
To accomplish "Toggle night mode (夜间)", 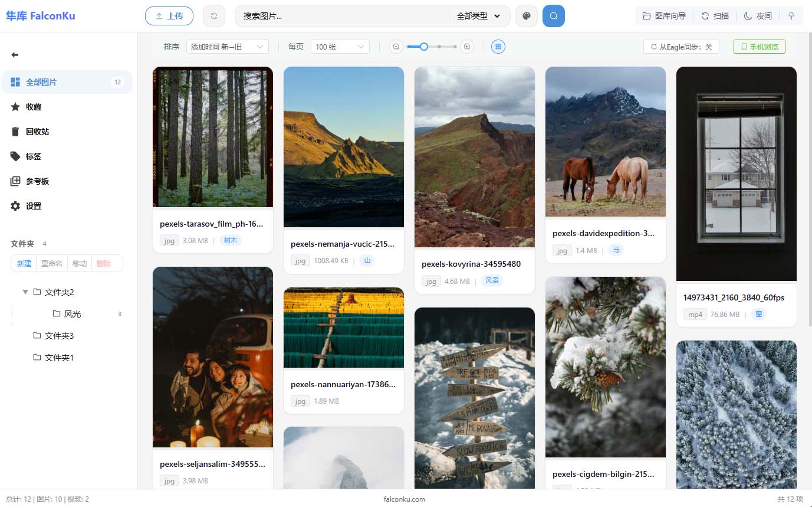I will [758, 16].
